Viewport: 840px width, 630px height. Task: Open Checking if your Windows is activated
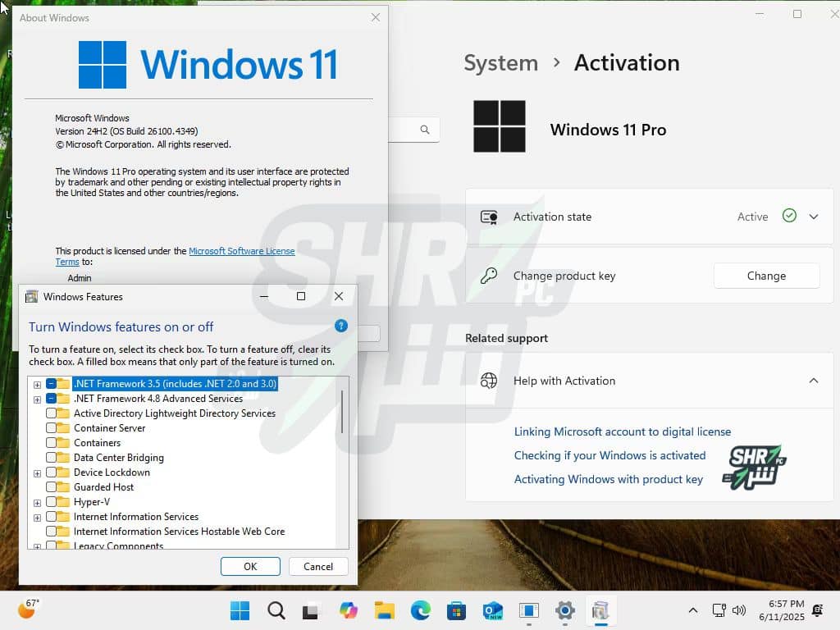pyautogui.click(x=609, y=455)
